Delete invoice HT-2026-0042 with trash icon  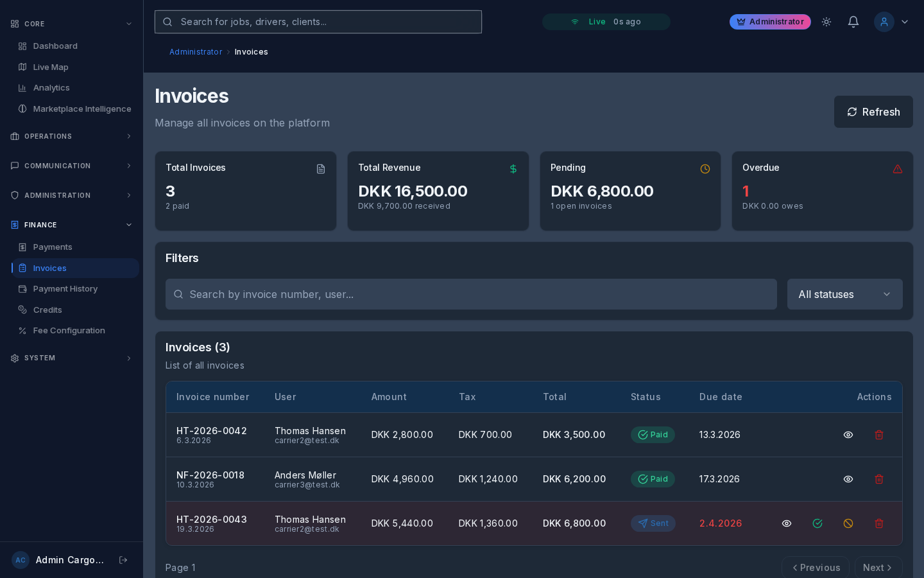coord(879,435)
